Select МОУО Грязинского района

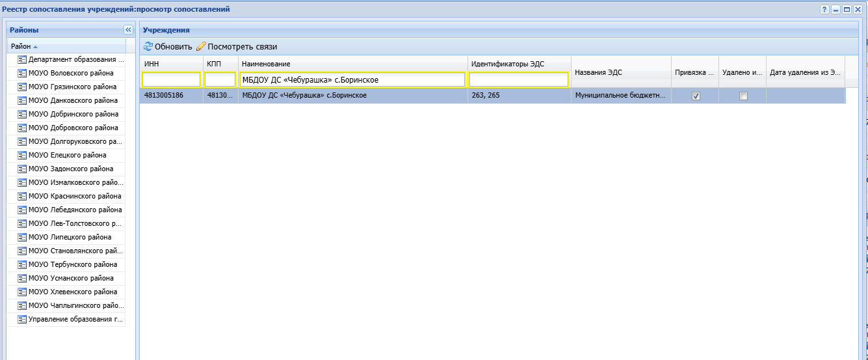[67, 87]
